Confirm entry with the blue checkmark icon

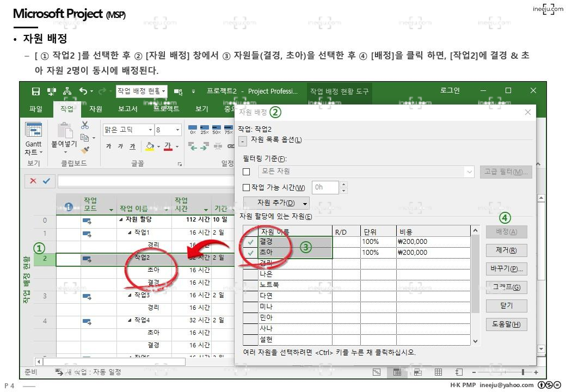click(47, 181)
